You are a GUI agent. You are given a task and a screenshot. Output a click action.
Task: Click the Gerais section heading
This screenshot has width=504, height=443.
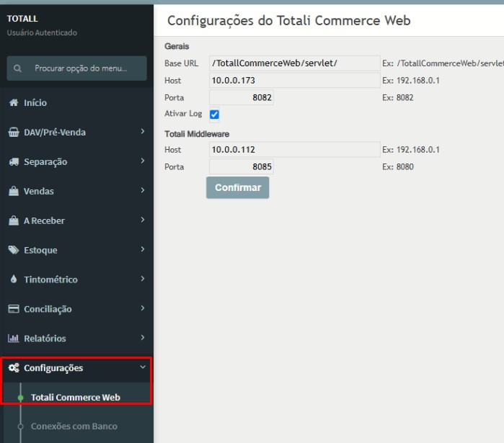click(x=177, y=46)
